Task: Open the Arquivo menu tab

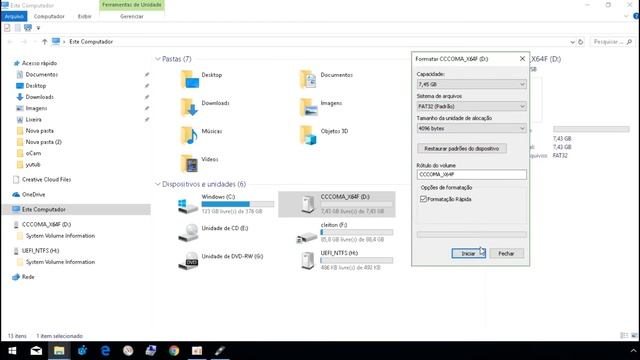Action: pyautogui.click(x=14, y=16)
